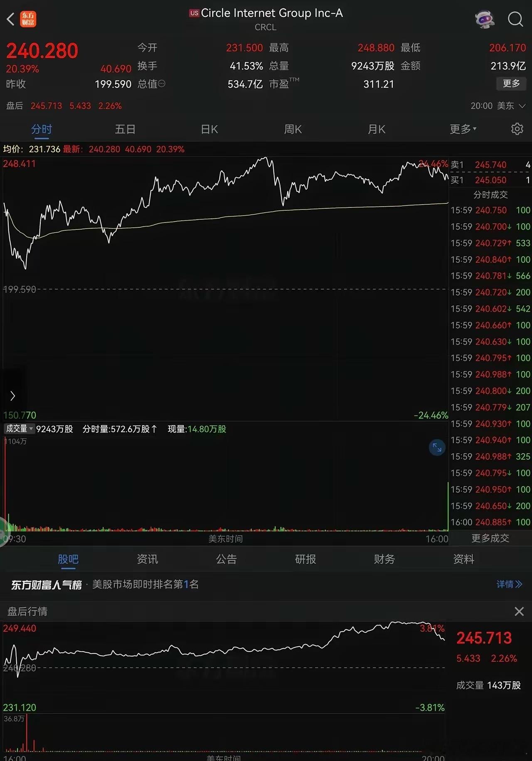Tap the 均价 231.736 label
This screenshot has width=532, height=761.
tap(32, 149)
